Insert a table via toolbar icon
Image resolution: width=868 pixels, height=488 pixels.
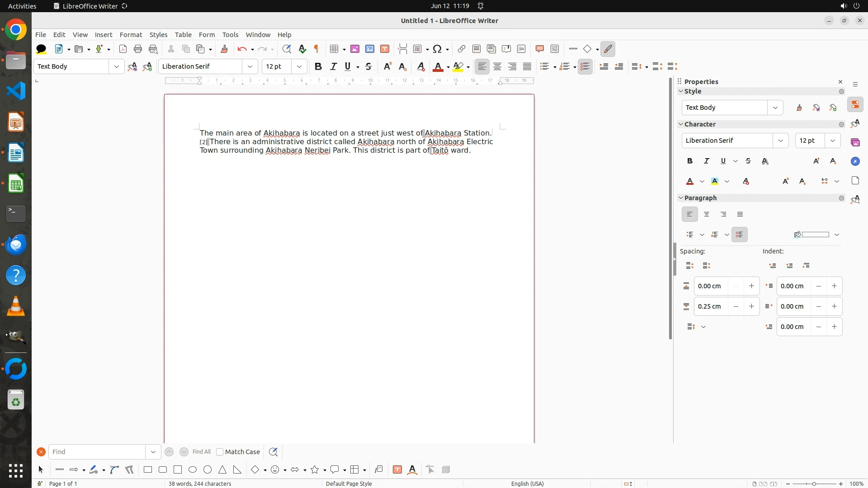click(334, 49)
